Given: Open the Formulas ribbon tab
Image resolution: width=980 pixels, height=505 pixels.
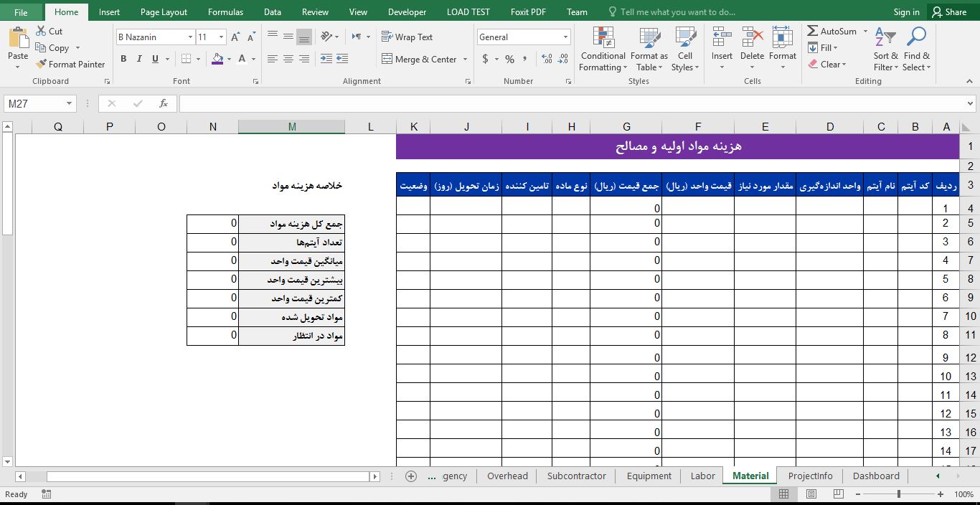Looking at the screenshot, I should click(225, 11).
